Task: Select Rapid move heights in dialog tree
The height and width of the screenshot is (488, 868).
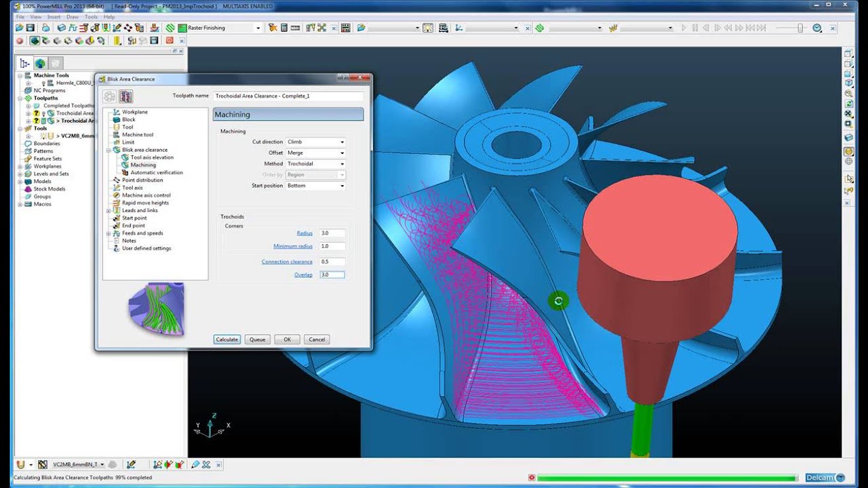Action: tap(145, 203)
